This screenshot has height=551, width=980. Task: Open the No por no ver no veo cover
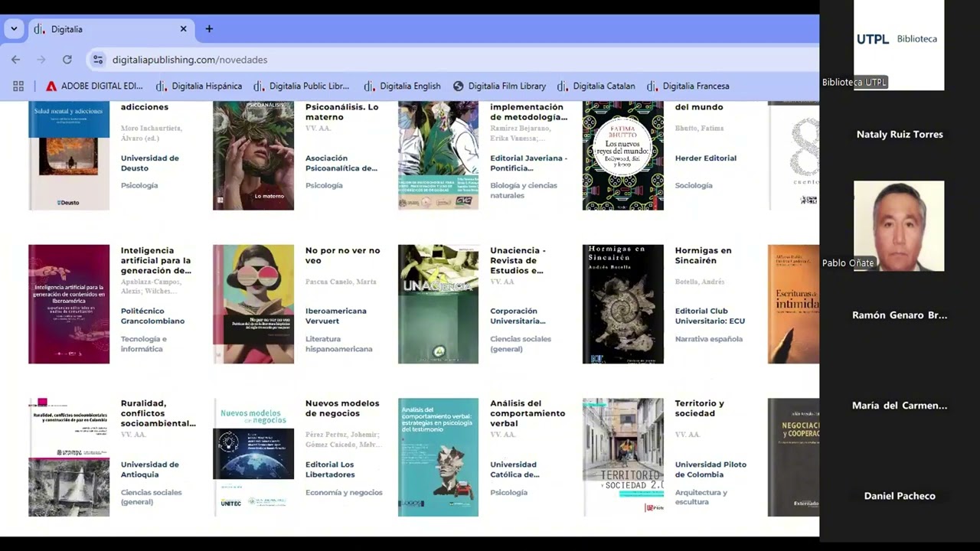coord(253,304)
